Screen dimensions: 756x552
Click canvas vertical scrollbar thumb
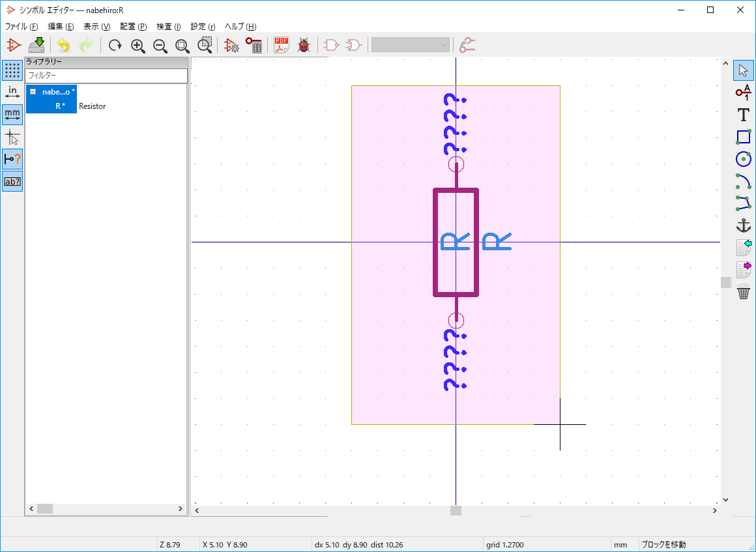coord(725,282)
